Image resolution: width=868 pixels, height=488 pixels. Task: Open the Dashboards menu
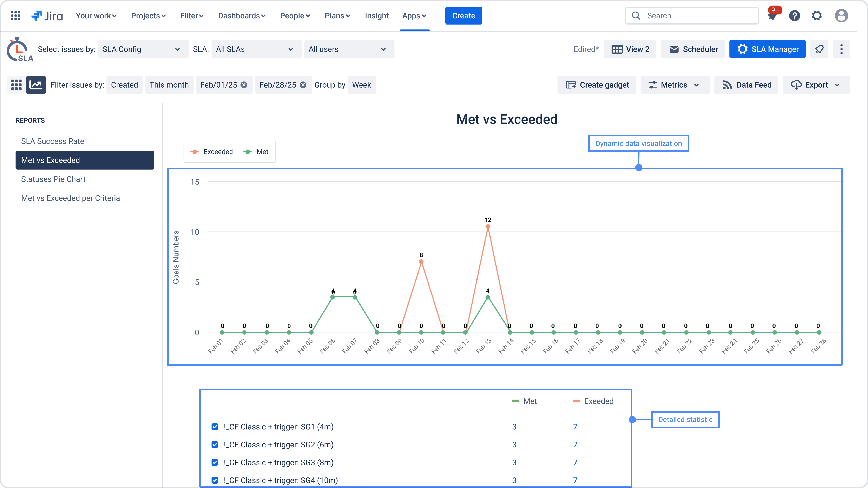(x=242, y=16)
